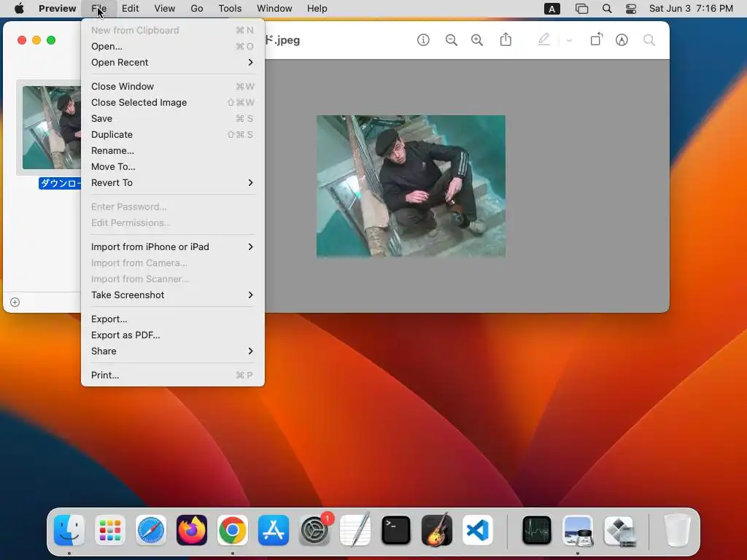747x560 pixels.
Task: Click the input source A icon in menu bar
Action: (551, 9)
